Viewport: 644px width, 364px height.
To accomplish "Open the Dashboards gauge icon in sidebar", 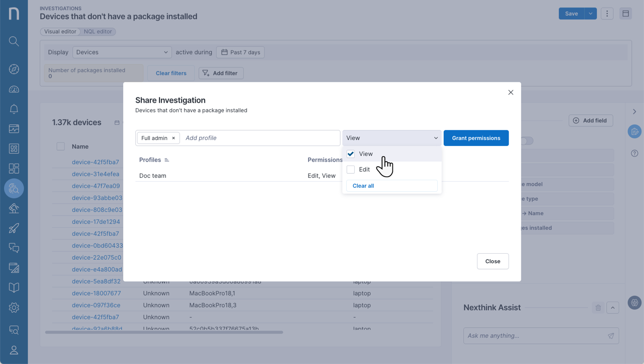I will click(14, 89).
